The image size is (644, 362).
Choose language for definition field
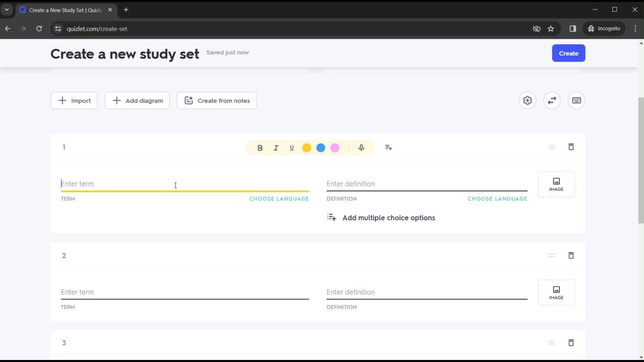point(497,198)
